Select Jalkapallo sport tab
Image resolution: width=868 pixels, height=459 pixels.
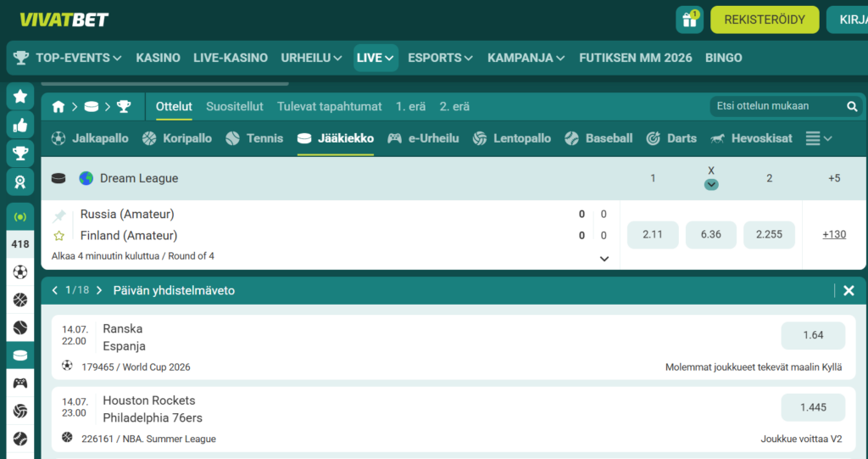(90, 138)
